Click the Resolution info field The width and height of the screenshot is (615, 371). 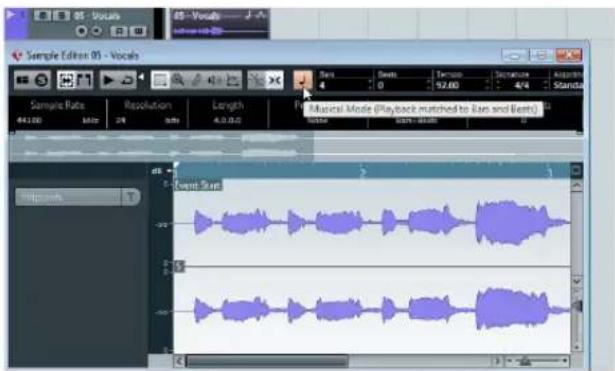pyautogui.click(x=147, y=113)
